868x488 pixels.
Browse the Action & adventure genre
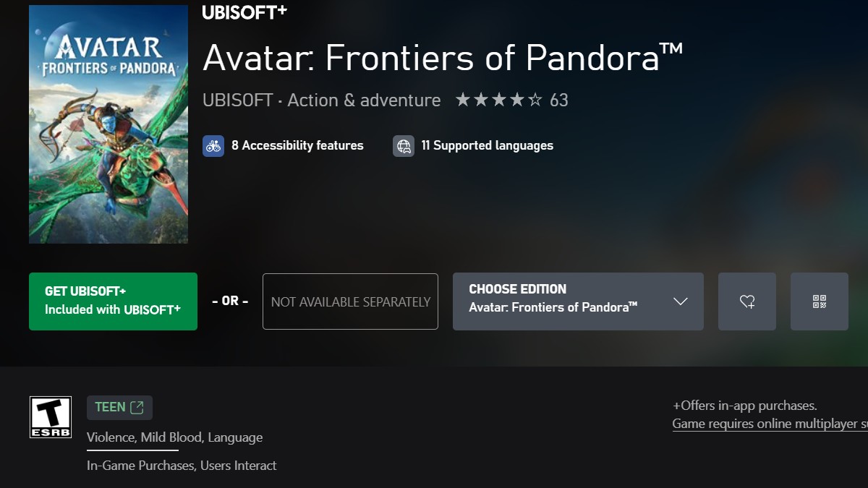point(363,100)
